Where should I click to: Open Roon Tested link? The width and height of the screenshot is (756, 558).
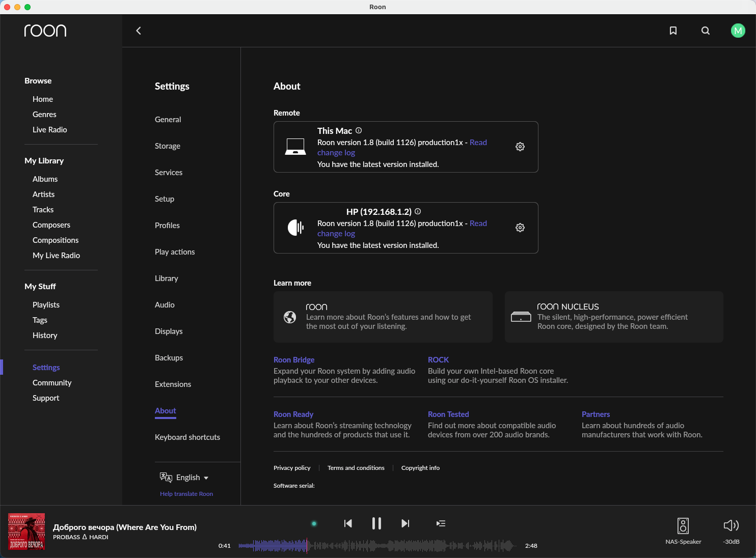point(448,414)
